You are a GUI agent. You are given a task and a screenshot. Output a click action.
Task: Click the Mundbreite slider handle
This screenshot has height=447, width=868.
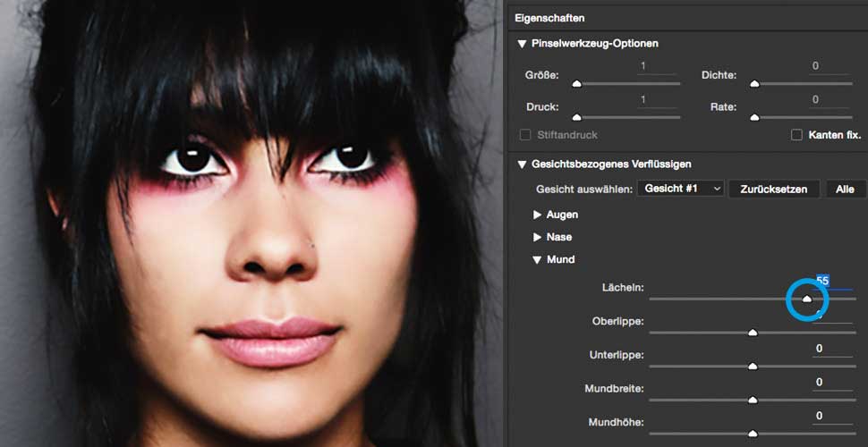click(753, 400)
